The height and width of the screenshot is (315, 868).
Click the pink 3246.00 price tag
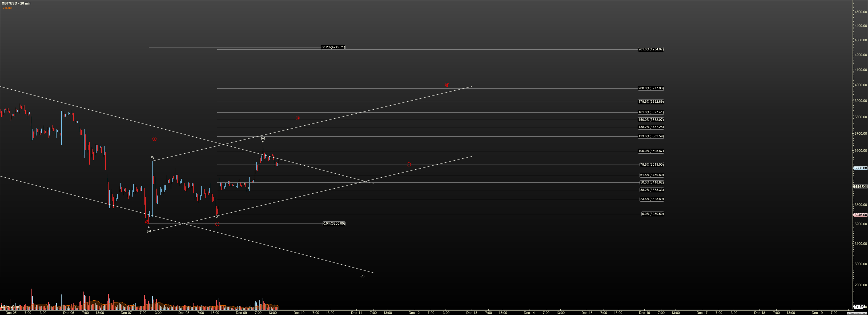pos(860,215)
